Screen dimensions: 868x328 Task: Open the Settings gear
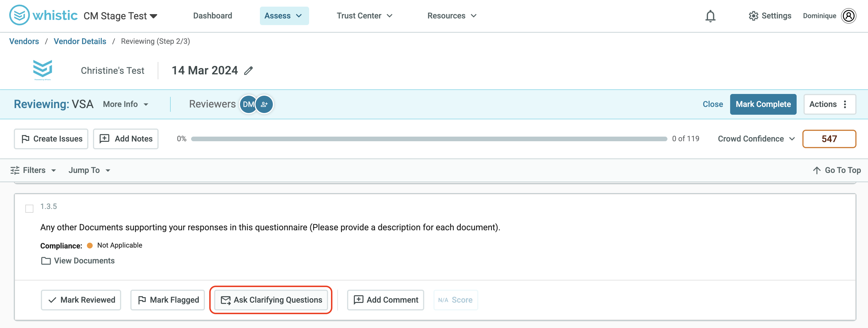point(770,16)
